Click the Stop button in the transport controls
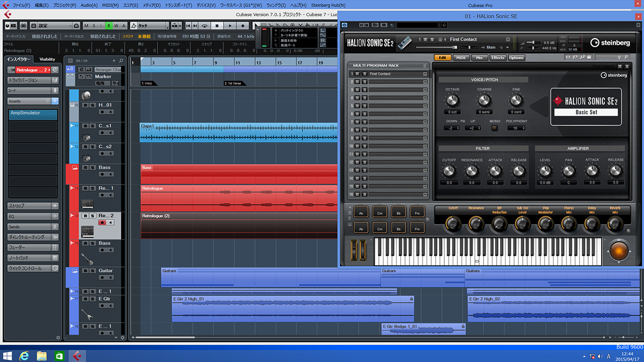The image size is (644, 362). 217,26
